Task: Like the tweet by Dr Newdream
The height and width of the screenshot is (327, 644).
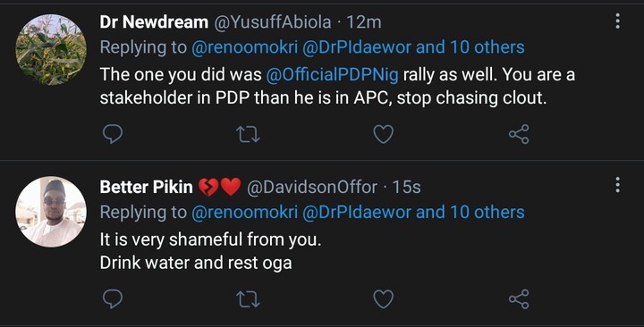Action: click(x=383, y=134)
